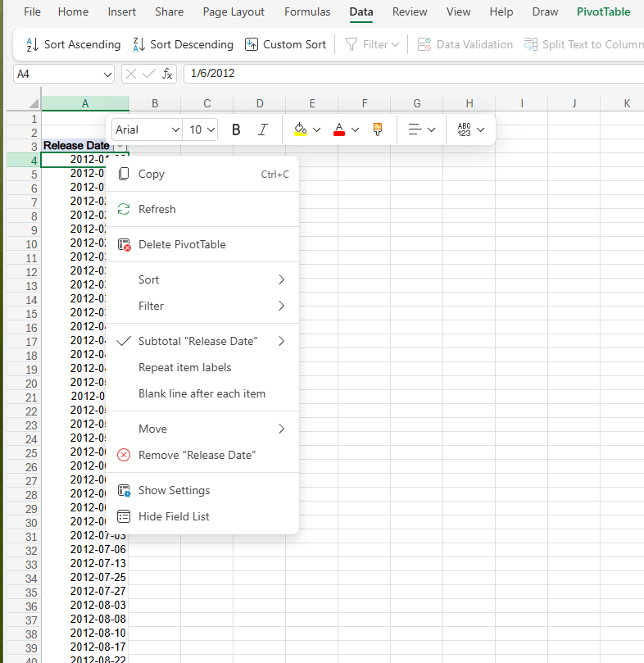Select cell with 2012-08-10
This screenshot has height=663, width=644.
click(85, 633)
